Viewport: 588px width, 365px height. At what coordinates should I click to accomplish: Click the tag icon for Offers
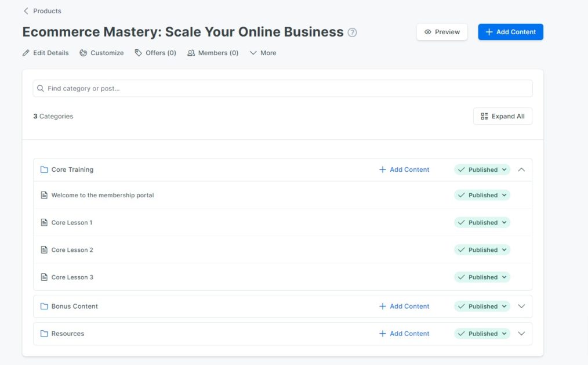139,53
